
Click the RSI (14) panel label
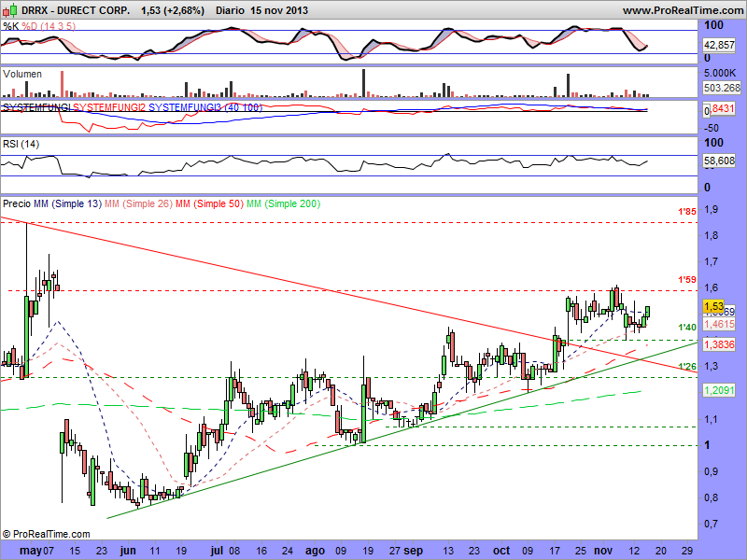pos(21,144)
